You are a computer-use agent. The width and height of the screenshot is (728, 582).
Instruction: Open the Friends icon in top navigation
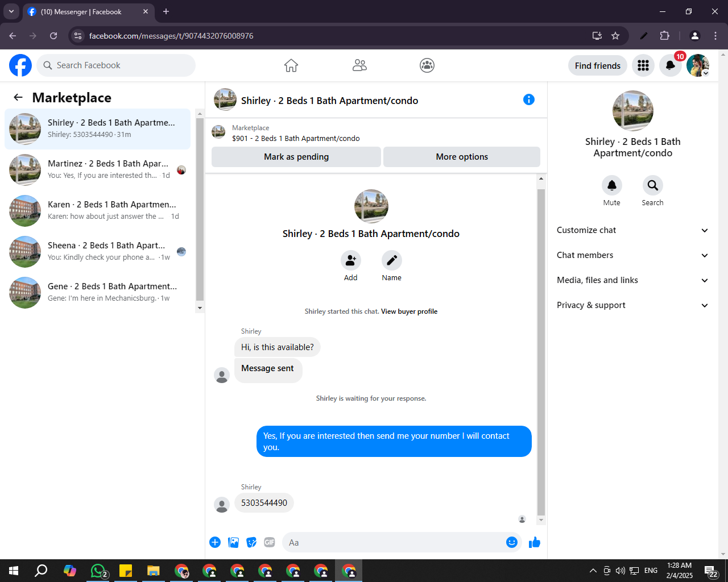coord(359,65)
